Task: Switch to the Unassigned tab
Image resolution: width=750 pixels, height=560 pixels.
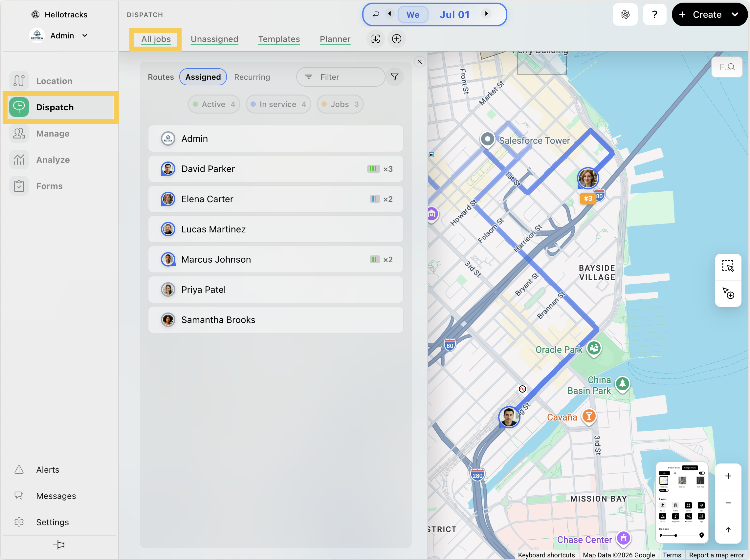Action: click(215, 39)
